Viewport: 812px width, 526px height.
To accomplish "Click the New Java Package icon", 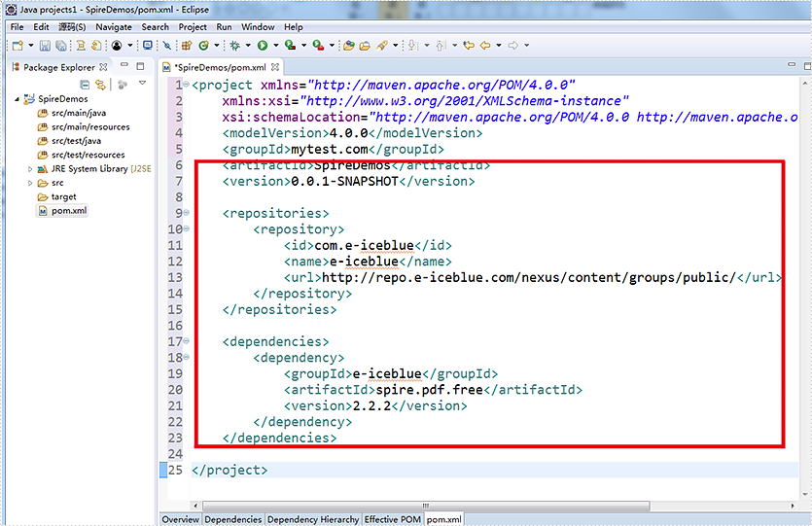I will pyautogui.click(x=187, y=46).
